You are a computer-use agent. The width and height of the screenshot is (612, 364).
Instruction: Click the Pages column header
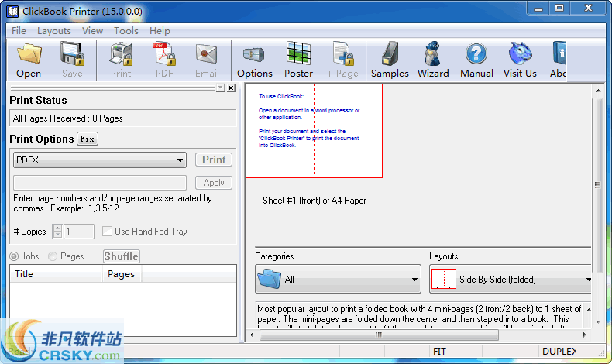click(x=122, y=274)
